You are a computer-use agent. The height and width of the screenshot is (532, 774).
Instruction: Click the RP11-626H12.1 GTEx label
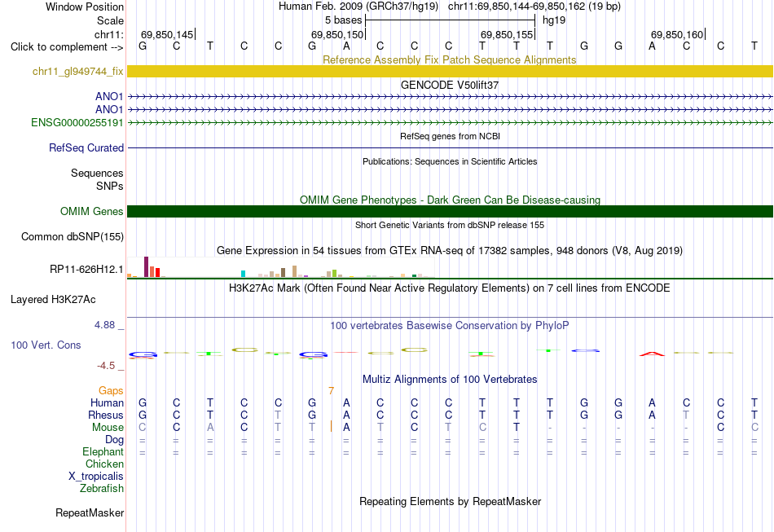click(86, 270)
